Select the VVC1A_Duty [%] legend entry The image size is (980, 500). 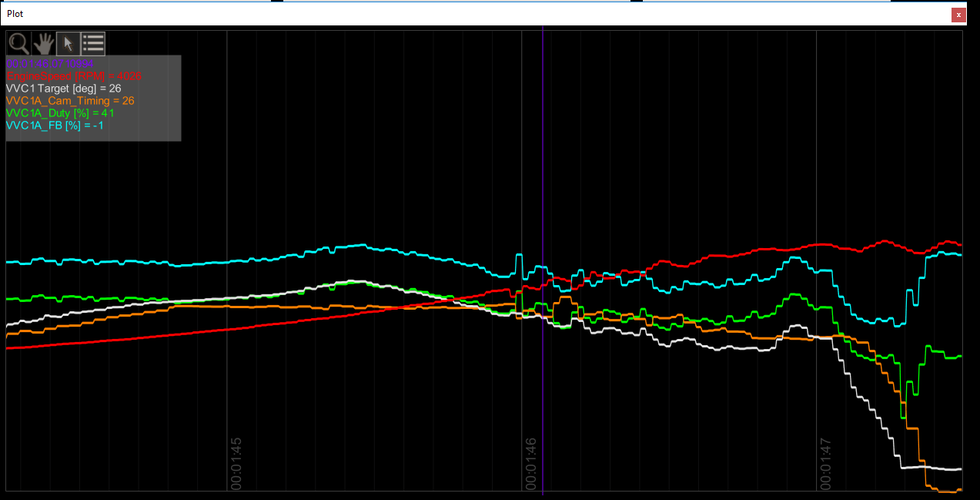pos(60,113)
